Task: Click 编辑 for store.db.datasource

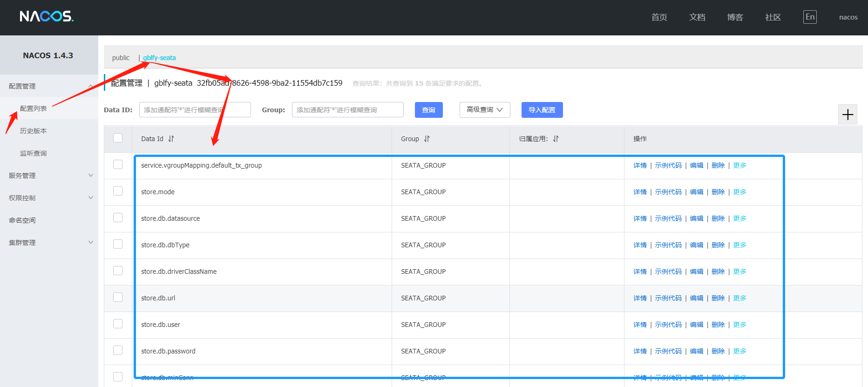Action: tap(697, 218)
